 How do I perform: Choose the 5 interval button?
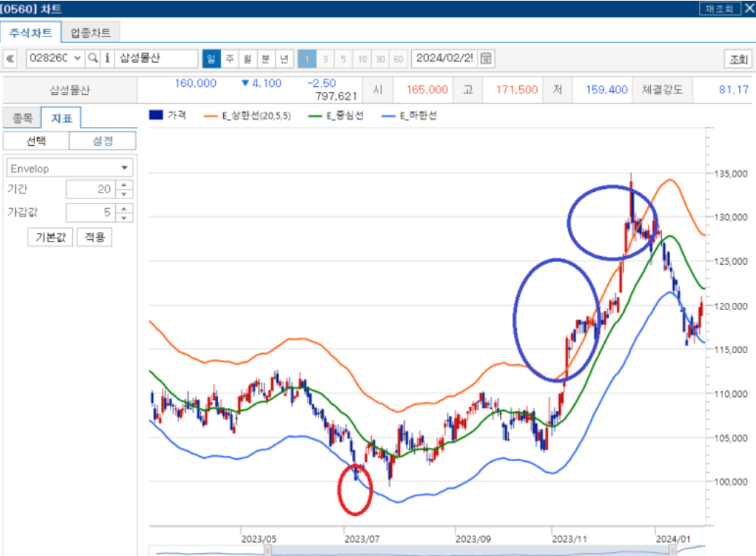point(343,59)
